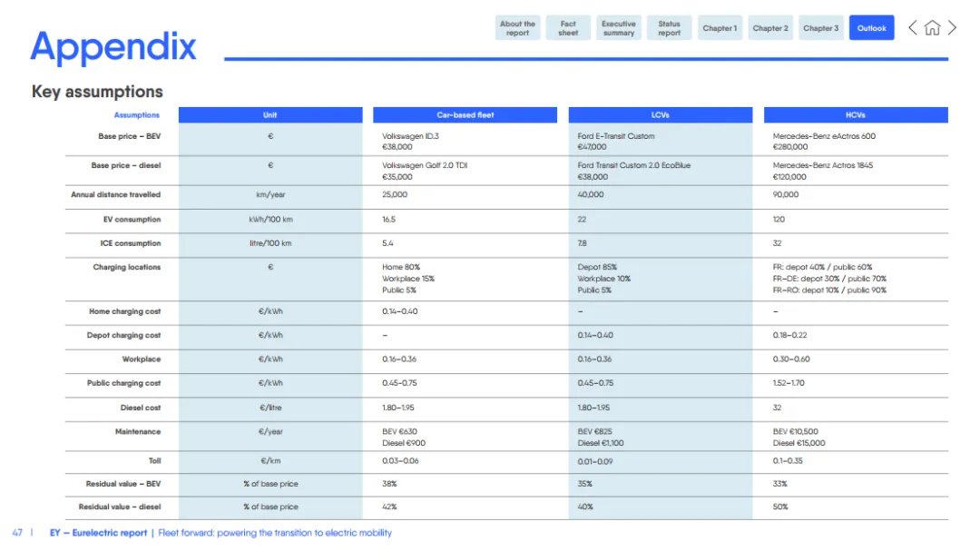This screenshot has height=551, width=980.
Task: Click the '1.52–1.70' public charging value
Action: click(x=789, y=383)
